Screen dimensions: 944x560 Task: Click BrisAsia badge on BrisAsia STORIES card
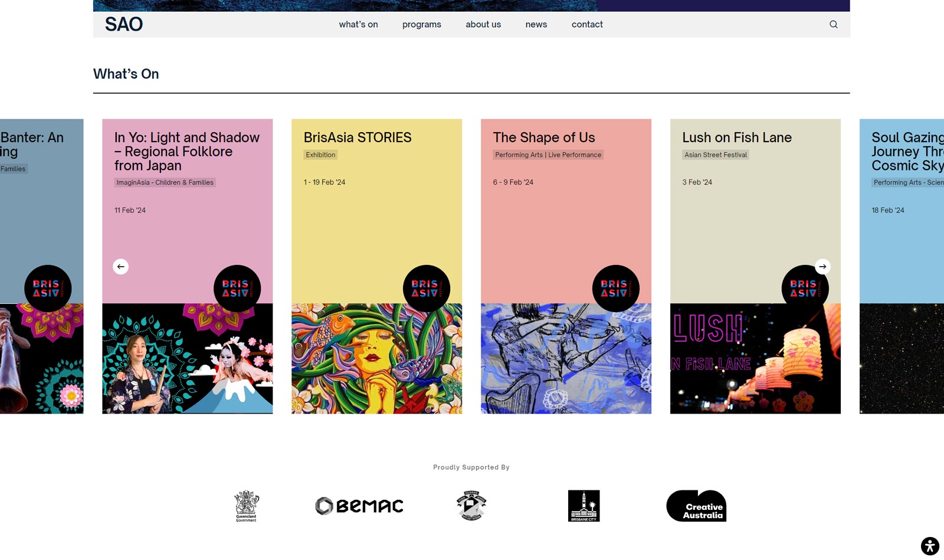point(427,289)
